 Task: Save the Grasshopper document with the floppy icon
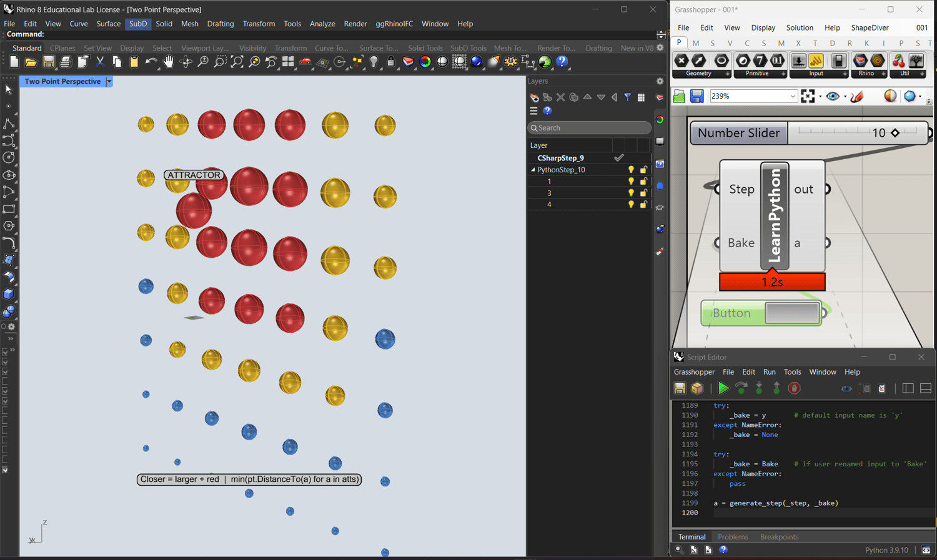tap(697, 96)
